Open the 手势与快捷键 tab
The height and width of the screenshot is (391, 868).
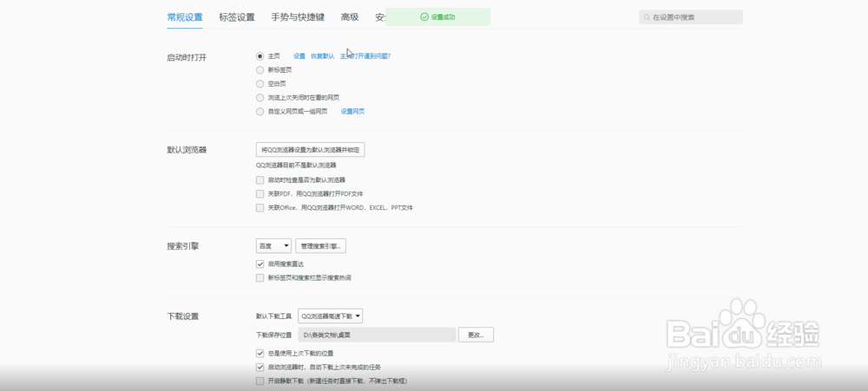tap(298, 17)
